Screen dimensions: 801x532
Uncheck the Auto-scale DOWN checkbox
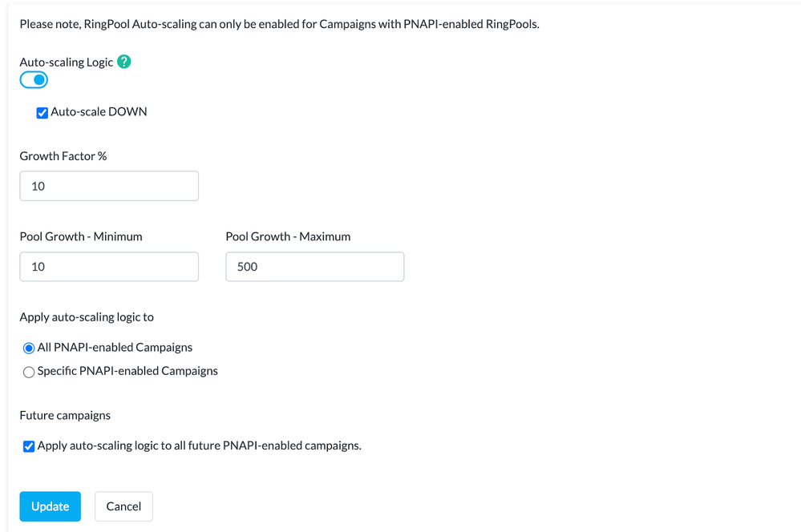[42, 113]
